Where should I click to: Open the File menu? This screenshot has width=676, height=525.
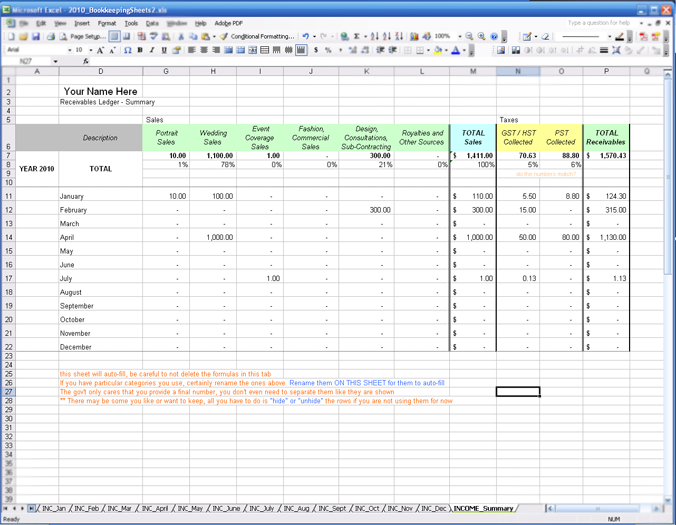[23, 23]
